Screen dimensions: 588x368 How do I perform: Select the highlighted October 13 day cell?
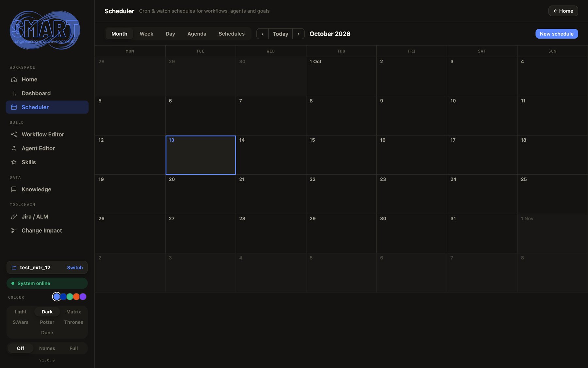coord(201,155)
